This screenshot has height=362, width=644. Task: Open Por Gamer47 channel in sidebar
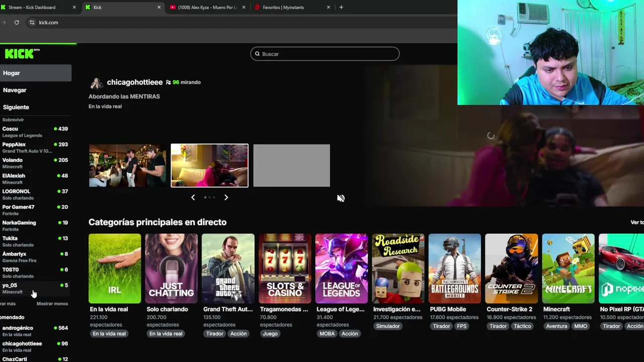coord(35,210)
